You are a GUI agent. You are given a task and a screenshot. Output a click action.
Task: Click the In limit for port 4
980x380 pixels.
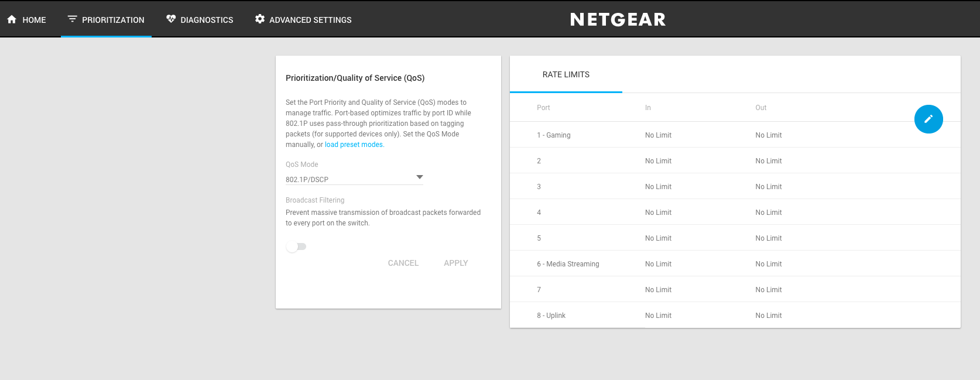pos(658,213)
